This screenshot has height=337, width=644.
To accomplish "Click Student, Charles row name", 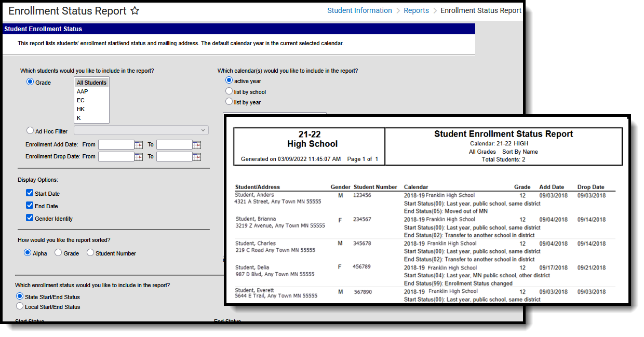I will pyautogui.click(x=256, y=243).
